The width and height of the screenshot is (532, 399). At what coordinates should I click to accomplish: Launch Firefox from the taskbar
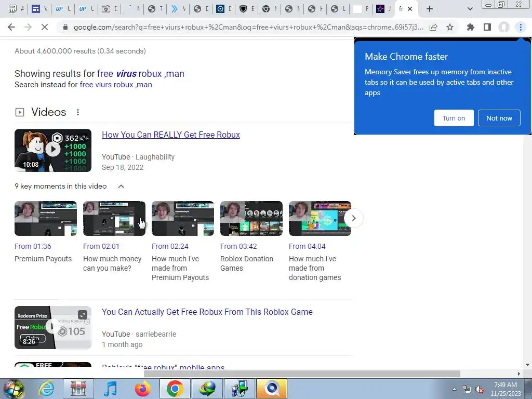click(x=142, y=389)
